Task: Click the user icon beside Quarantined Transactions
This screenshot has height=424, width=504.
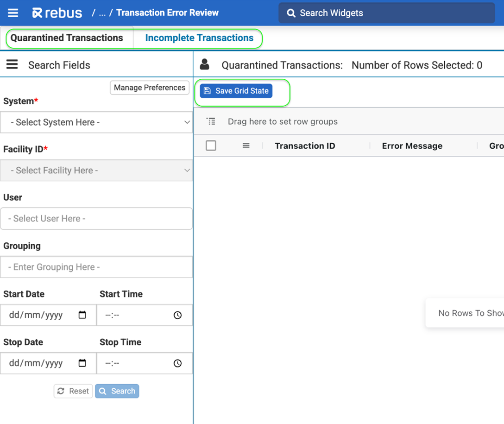Action: [204, 65]
